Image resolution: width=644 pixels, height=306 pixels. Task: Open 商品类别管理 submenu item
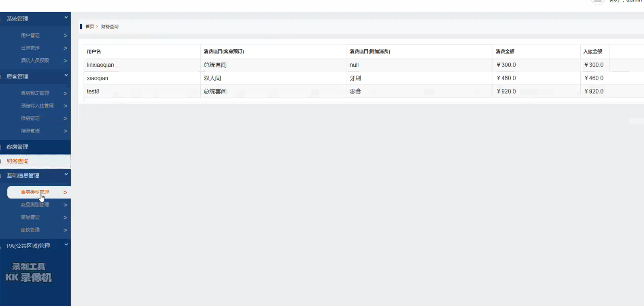coord(35,205)
